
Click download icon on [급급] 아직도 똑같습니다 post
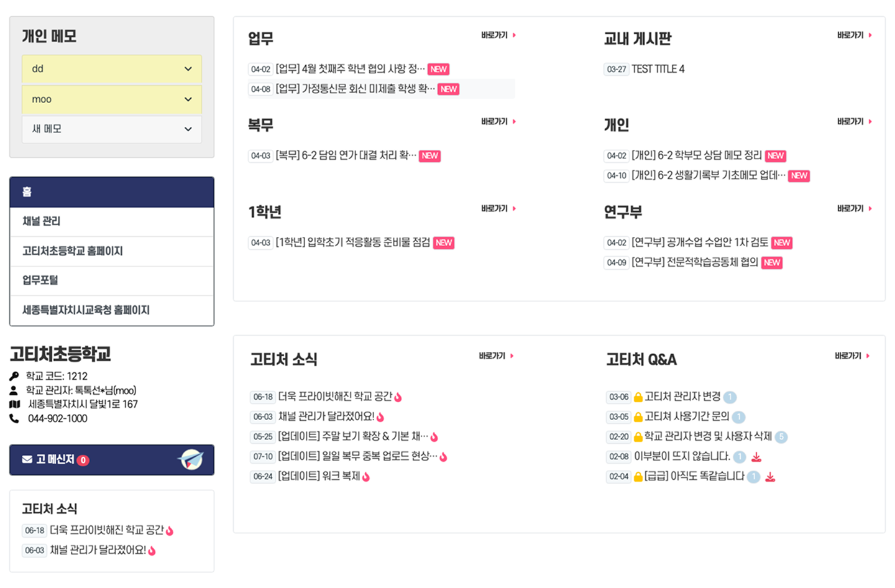[770, 477]
